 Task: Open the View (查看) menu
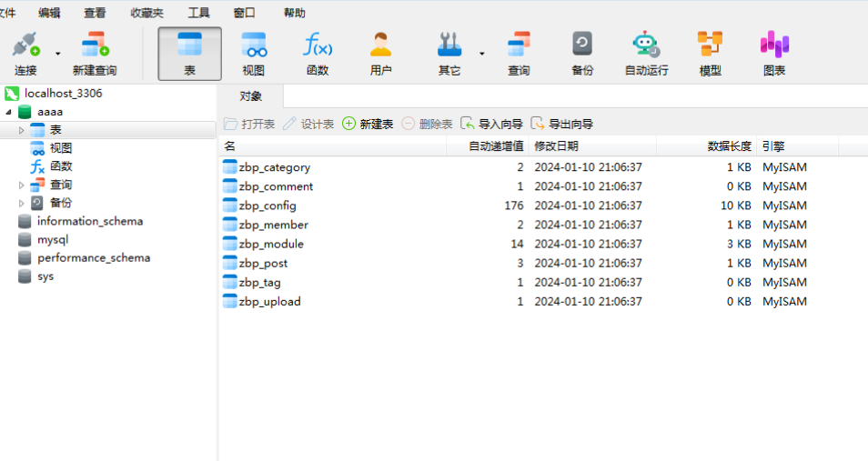pyautogui.click(x=95, y=13)
